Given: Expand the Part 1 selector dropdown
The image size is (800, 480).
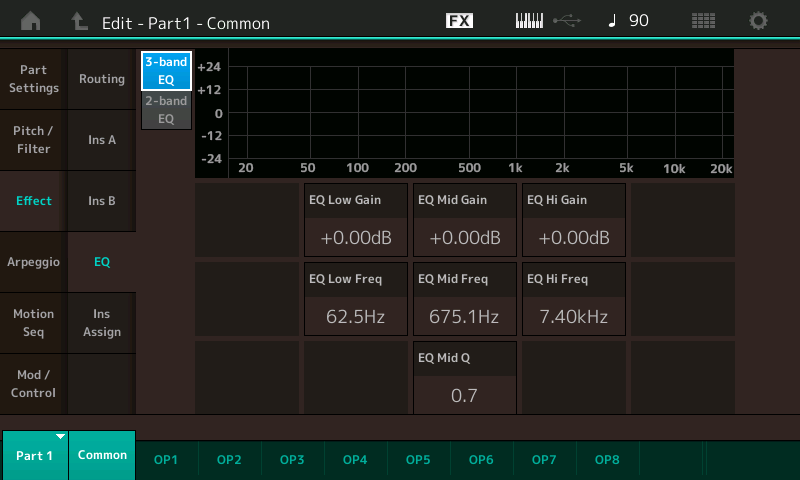Looking at the screenshot, I should [34, 455].
